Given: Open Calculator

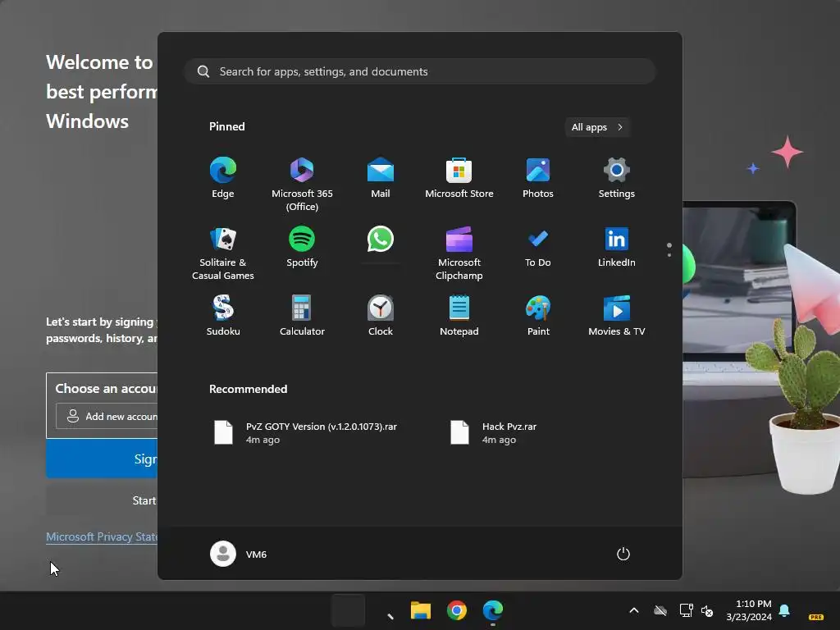Looking at the screenshot, I should point(302,316).
